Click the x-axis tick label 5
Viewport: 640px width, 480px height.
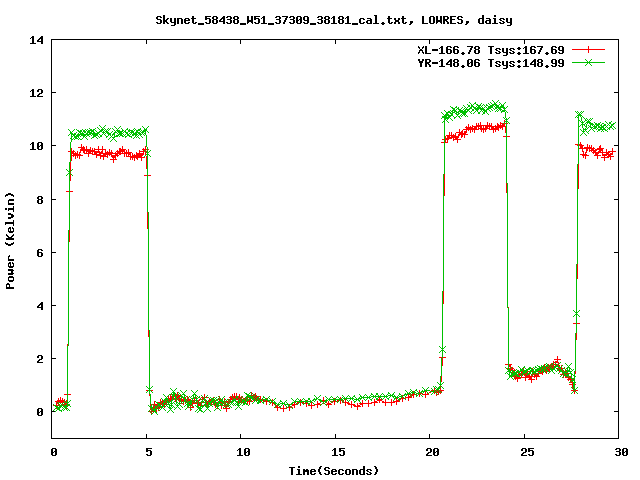(x=149, y=452)
